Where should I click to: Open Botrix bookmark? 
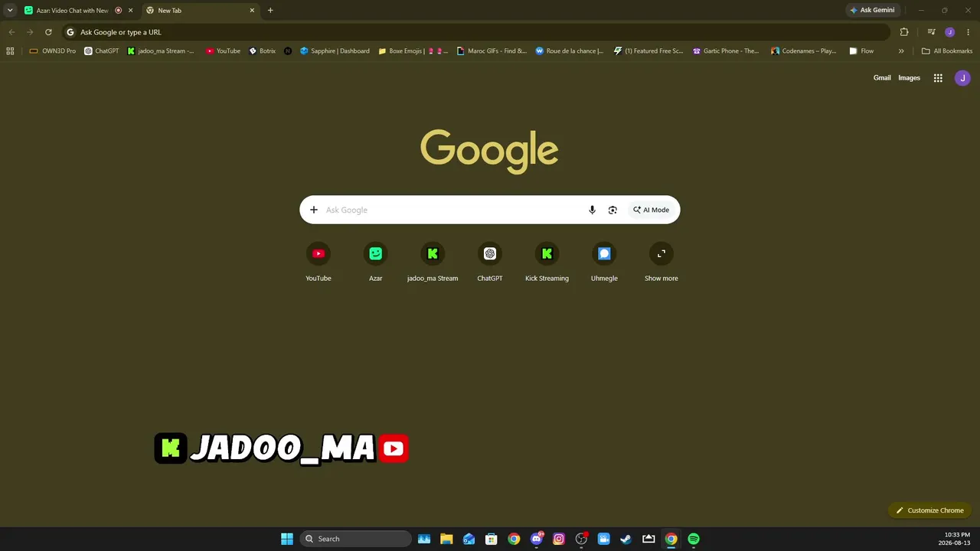263,51
